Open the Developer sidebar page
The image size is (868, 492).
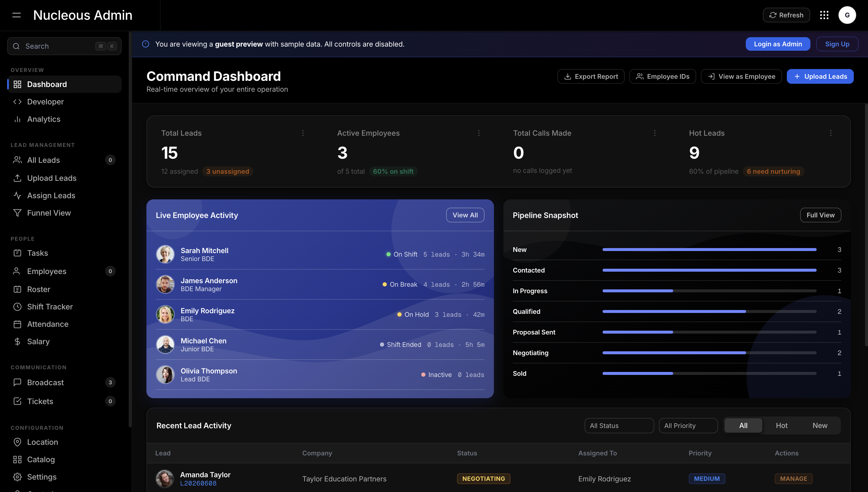click(64, 102)
